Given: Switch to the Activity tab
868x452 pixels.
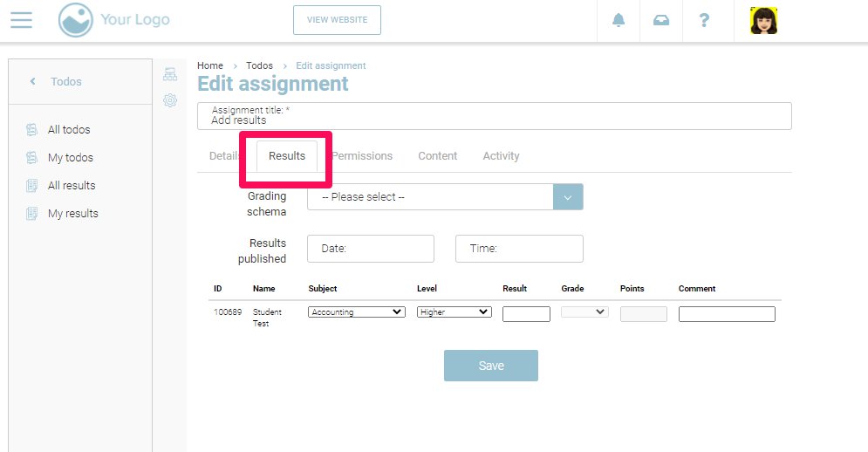Looking at the screenshot, I should coord(501,156).
